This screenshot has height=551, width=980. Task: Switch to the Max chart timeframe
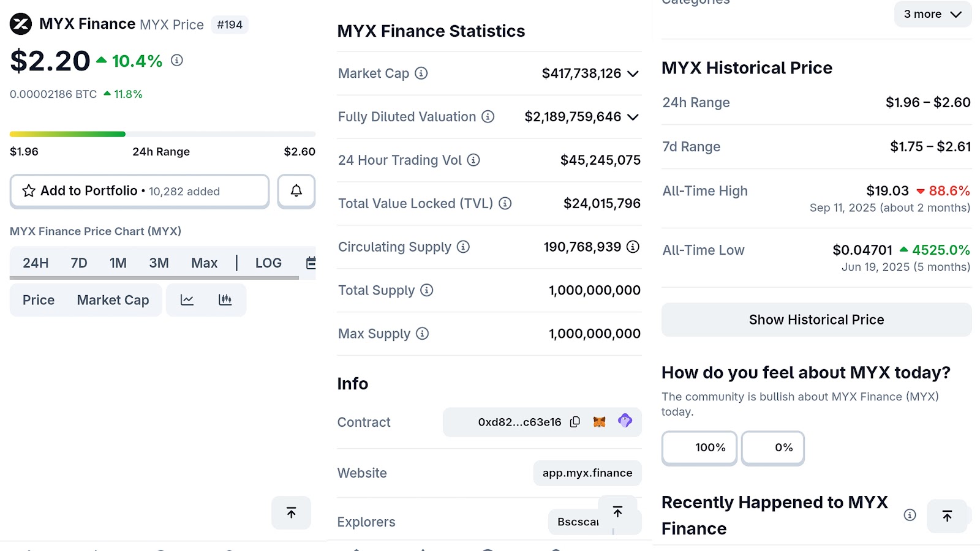coord(204,263)
